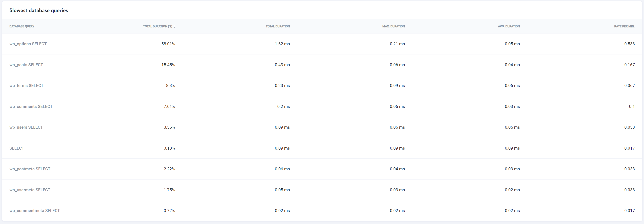Viewport: 644px width, 224px height.
Task: Open the wp_usermeta SELECT query
Action: click(30, 190)
